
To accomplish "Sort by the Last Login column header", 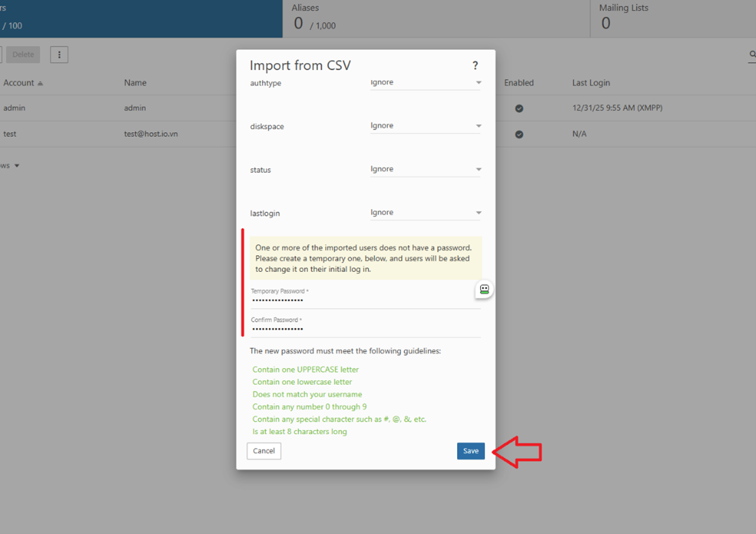I will coord(591,83).
